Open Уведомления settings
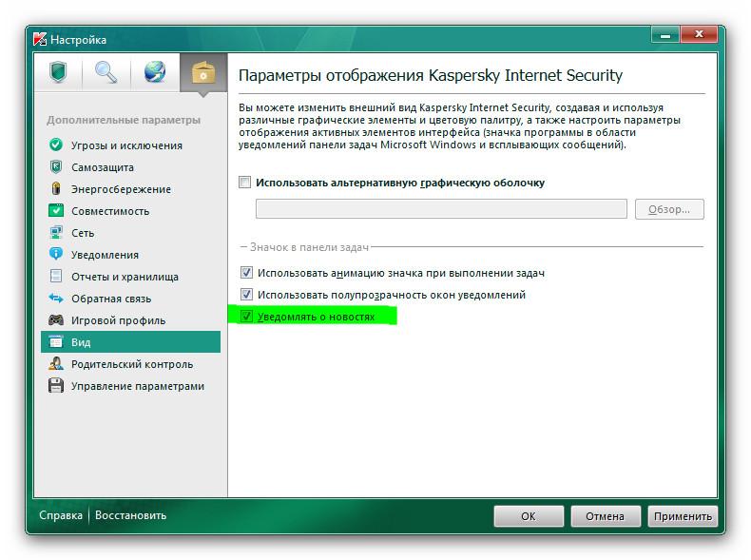This screenshot has height=560, width=751. click(x=130, y=255)
